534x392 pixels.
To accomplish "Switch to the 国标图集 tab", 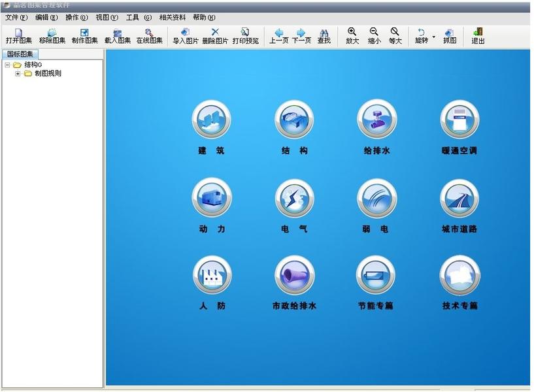I will point(20,54).
